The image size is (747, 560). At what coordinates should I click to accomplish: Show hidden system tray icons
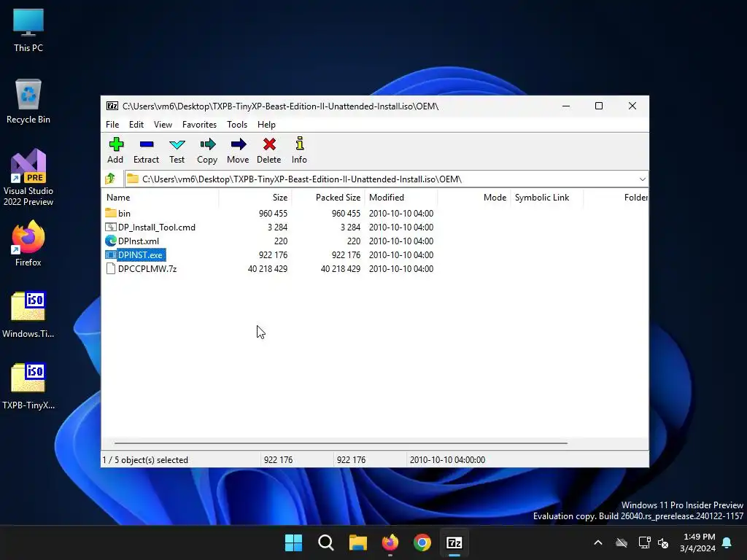(598, 542)
